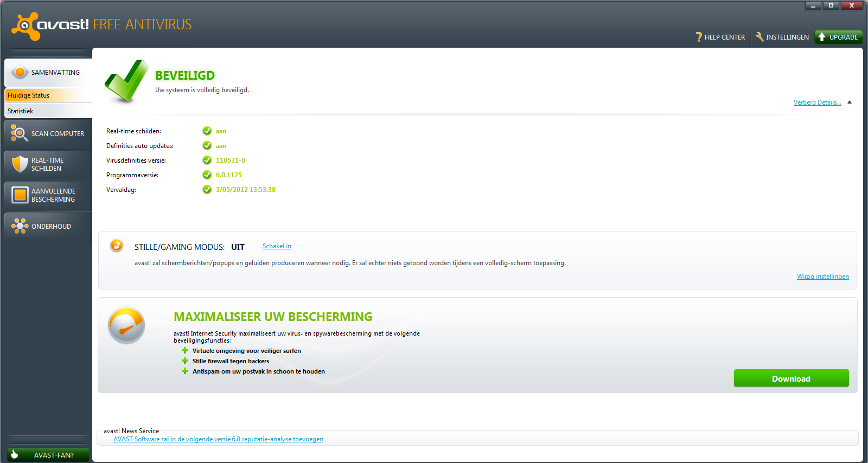Click the plus icon beside Stille firewall
Screen dimensions: 868x463
(x=185, y=361)
